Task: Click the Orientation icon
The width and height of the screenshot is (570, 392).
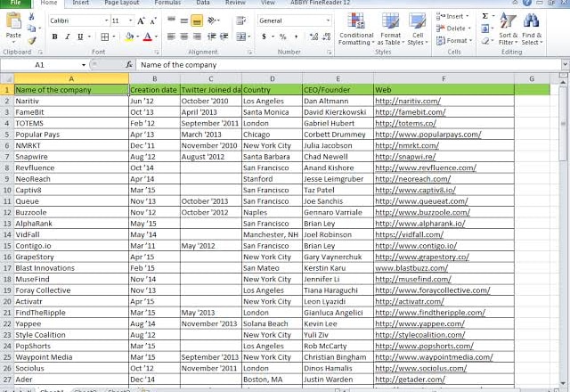Action: tap(212, 20)
